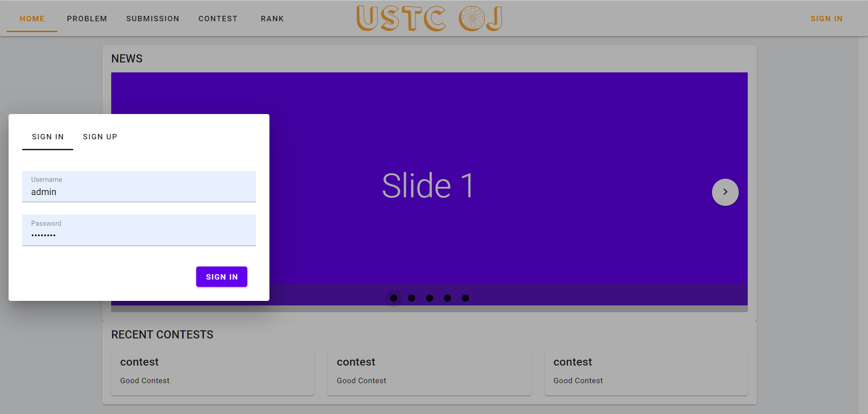Go to the HOME page
Screen dimensions: 868x414
pyautogui.click(x=32, y=19)
